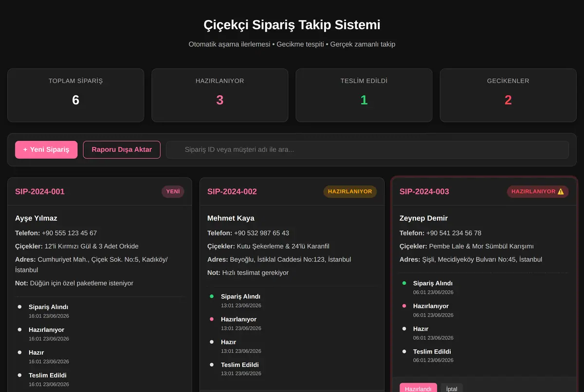Click flowers "Pembe Lale & Mor Sümbül Karışımı"

pyautogui.click(x=481, y=246)
